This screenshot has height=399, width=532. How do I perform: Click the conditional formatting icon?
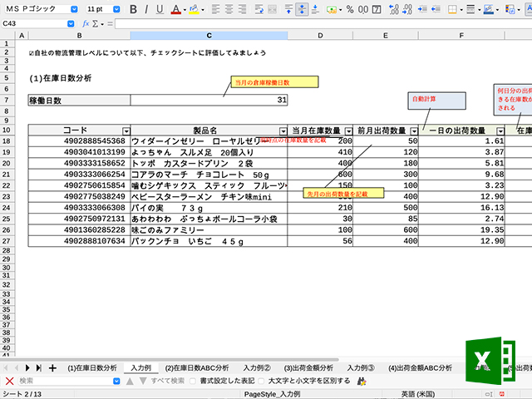tap(510, 9)
